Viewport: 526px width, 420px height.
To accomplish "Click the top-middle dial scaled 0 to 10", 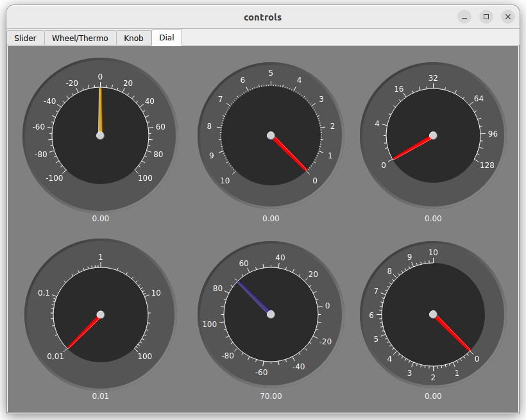I will coord(271,135).
